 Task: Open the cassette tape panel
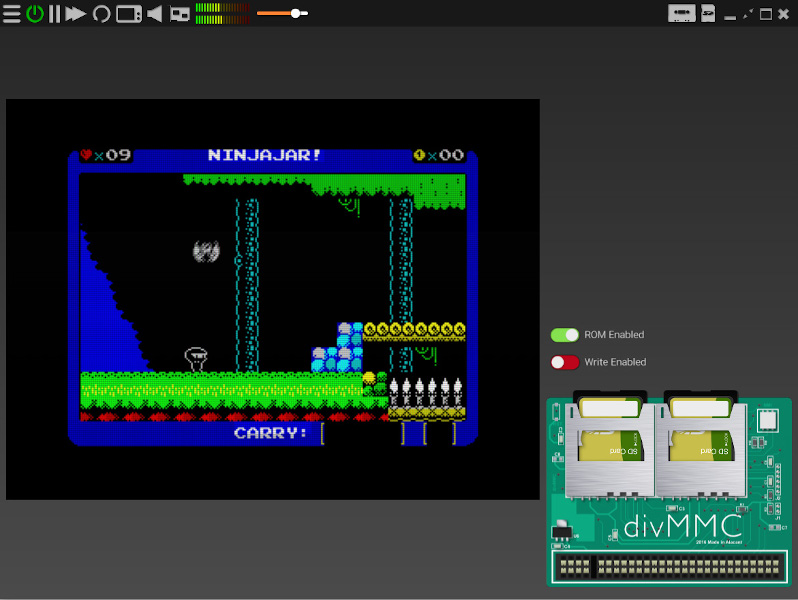click(x=681, y=13)
